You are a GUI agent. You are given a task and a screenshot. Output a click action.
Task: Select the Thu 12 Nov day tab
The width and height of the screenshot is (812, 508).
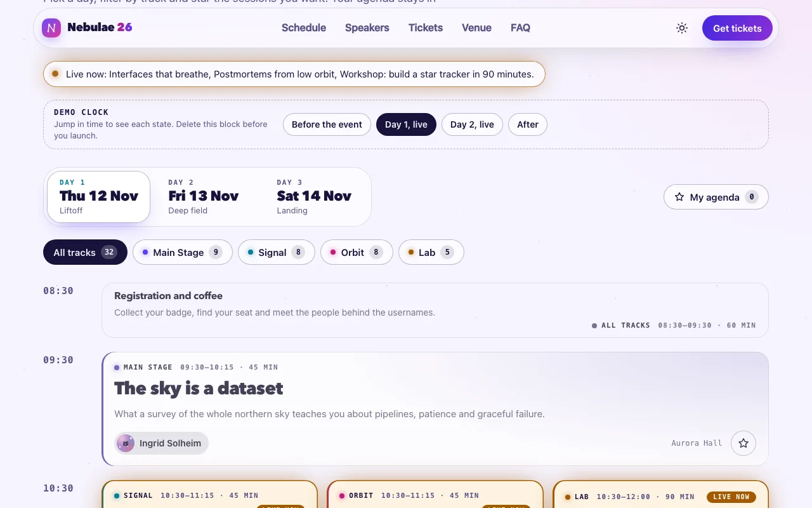pos(99,197)
